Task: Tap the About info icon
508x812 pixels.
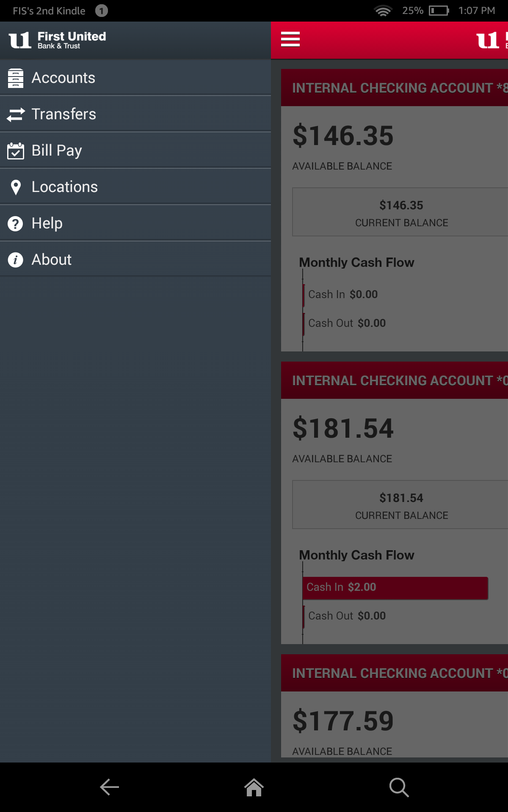Action: click(x=16, y=260)
